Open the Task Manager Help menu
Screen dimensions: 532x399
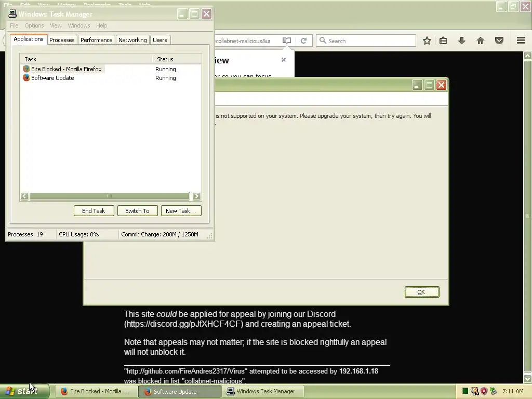coord(101,25)
